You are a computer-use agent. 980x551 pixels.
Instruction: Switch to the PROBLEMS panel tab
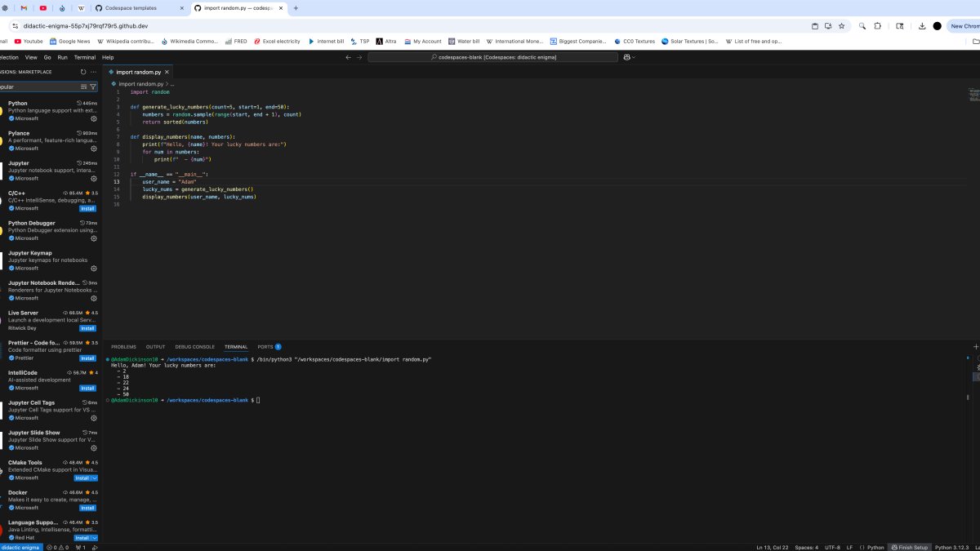pyautogui.click(x=123, y=347)
